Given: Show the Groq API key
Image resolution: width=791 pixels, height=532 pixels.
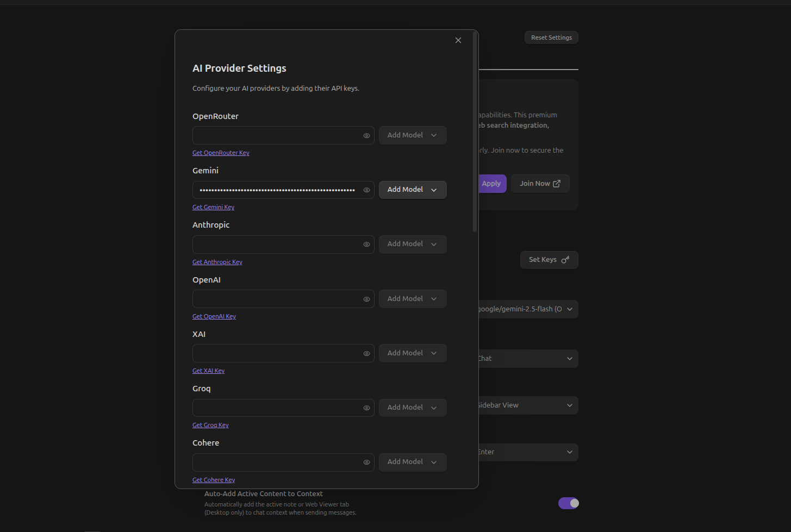Looking at the screenshot, I should coord(366,408).
